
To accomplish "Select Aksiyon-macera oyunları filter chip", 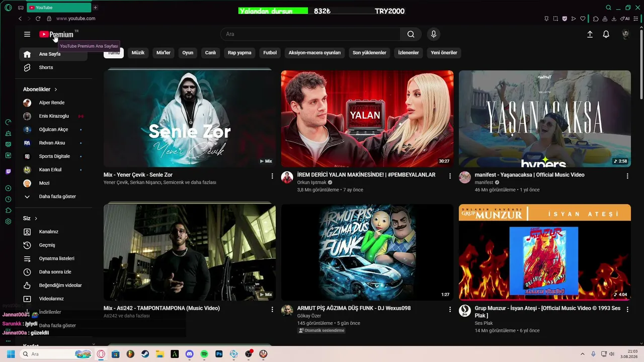I will 314,53.
